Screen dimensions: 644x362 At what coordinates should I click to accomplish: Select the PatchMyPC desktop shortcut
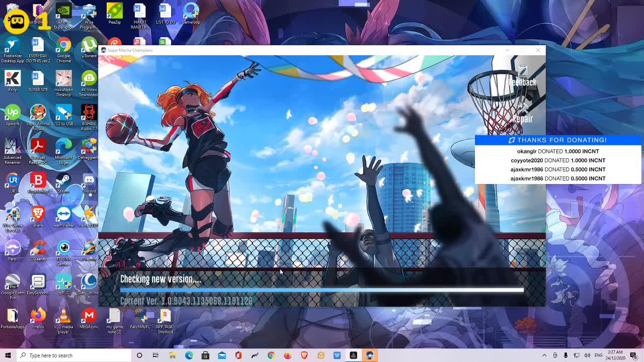(x=140, y=318)
